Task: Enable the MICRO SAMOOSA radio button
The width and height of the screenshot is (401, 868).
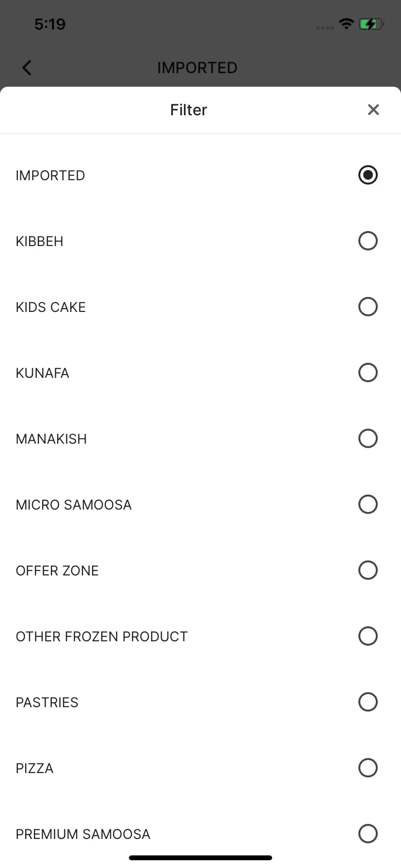Action: point(368,505)
